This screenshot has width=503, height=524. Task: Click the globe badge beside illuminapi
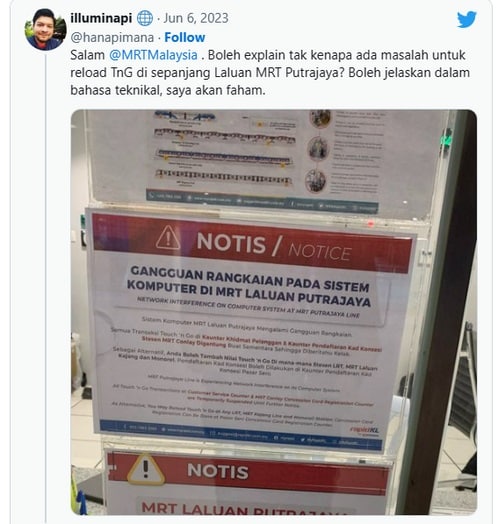click(145, 18)
